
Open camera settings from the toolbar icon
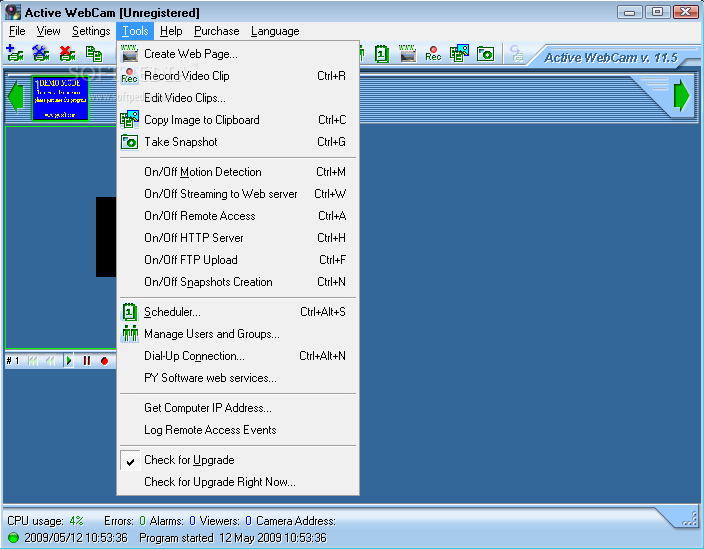[40, 53]
